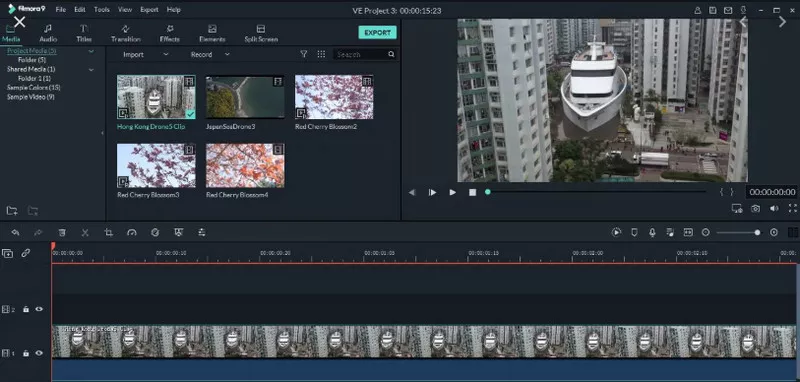
Task: Collapse the Project Media tree arrow
Action: tap(91, 52)
